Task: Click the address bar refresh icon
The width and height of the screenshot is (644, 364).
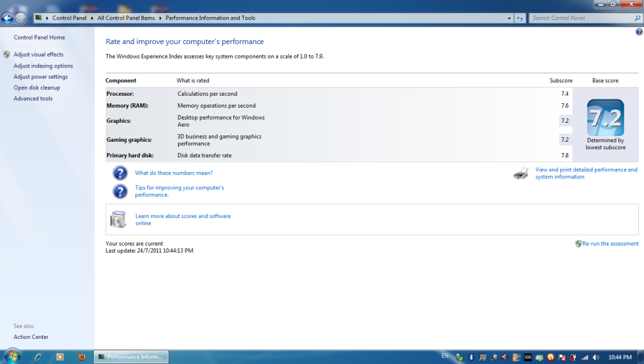Action: pos(520,18)
